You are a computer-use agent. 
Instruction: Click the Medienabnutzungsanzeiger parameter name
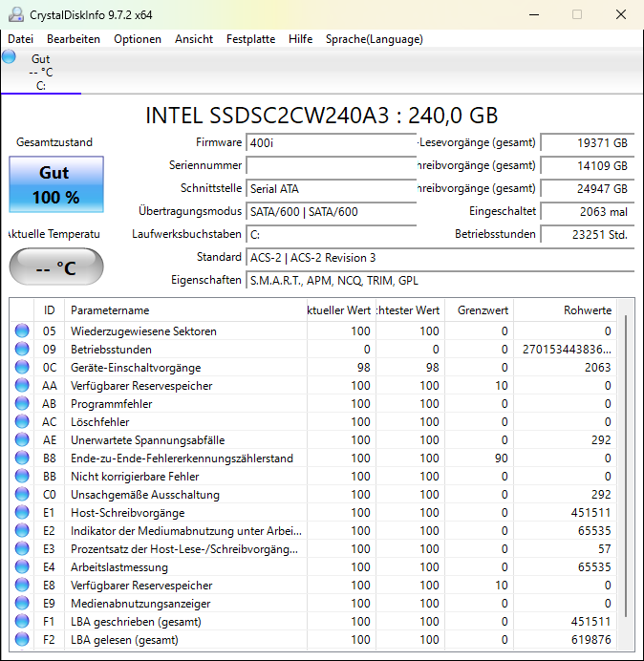(140, 604)
